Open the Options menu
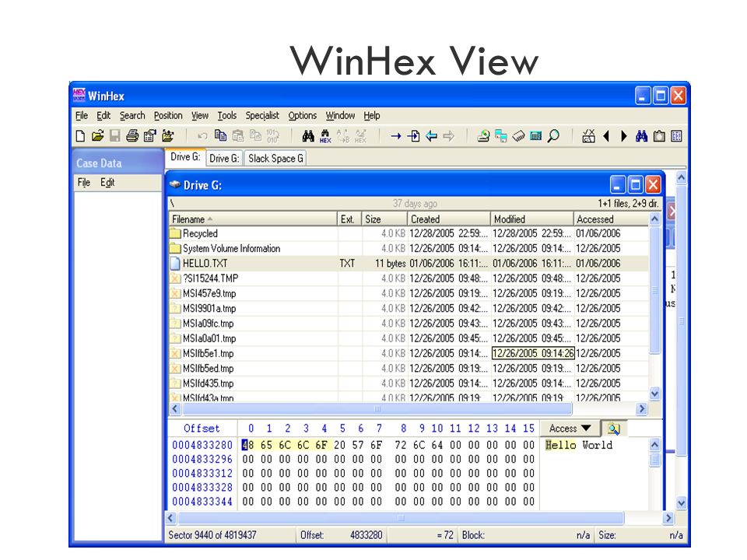This screenshot has width=747, height=560. click(302, 116)
